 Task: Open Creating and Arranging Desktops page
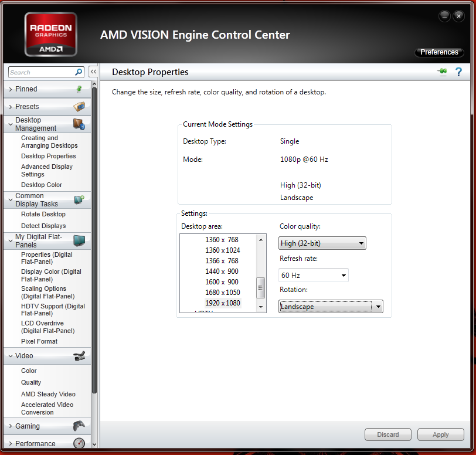[49, 141]
